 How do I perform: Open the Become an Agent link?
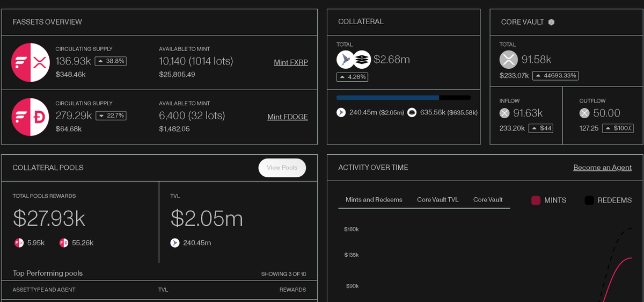602,168
